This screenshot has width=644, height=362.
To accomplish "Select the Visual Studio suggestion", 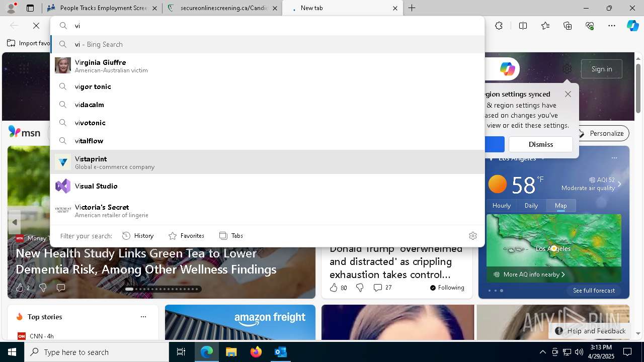I will (267, 186).
